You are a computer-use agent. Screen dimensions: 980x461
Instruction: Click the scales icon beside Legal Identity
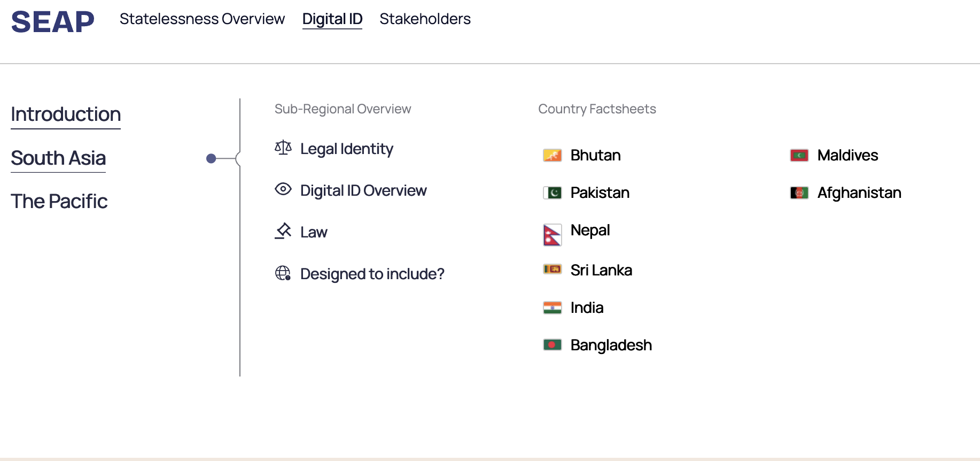click(x=283, y=148)
